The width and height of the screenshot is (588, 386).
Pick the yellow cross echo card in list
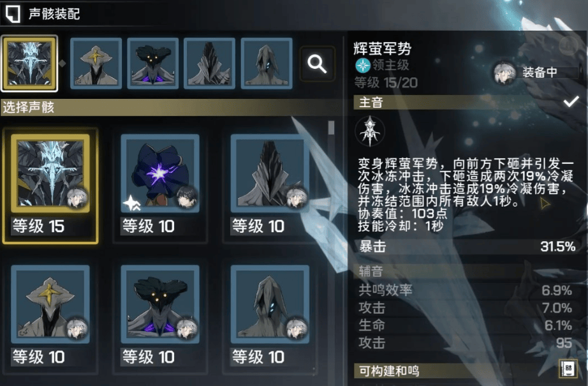50,317
